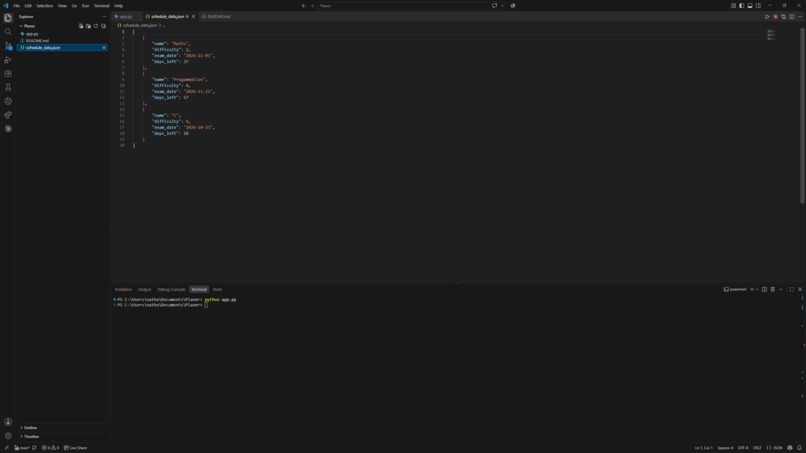Image resolution: width=806 pixels, height=453 pixels.
Task: Toggle secondary side bar visibility
Action: [x=758, y=6]
